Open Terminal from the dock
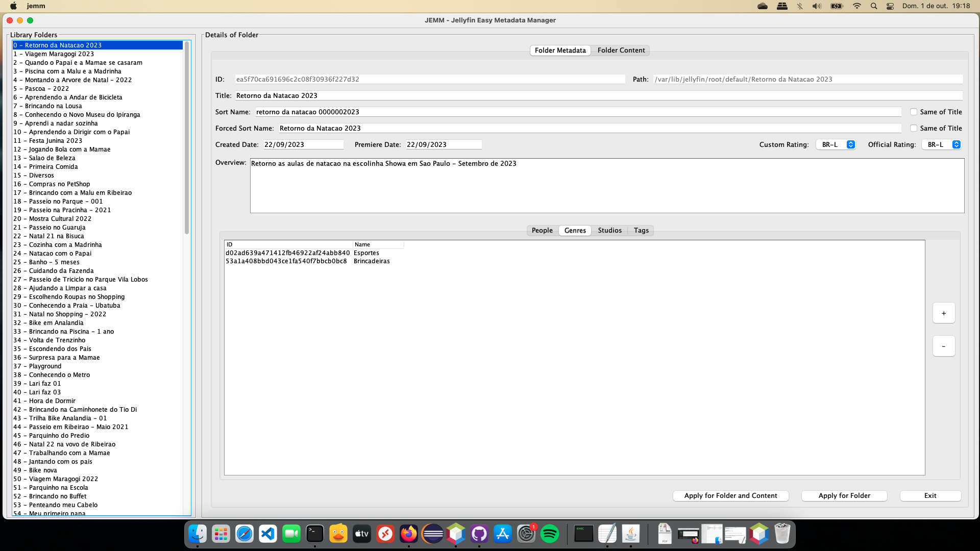The height and width of the screenshot is (551, 980). pos(315,534)
